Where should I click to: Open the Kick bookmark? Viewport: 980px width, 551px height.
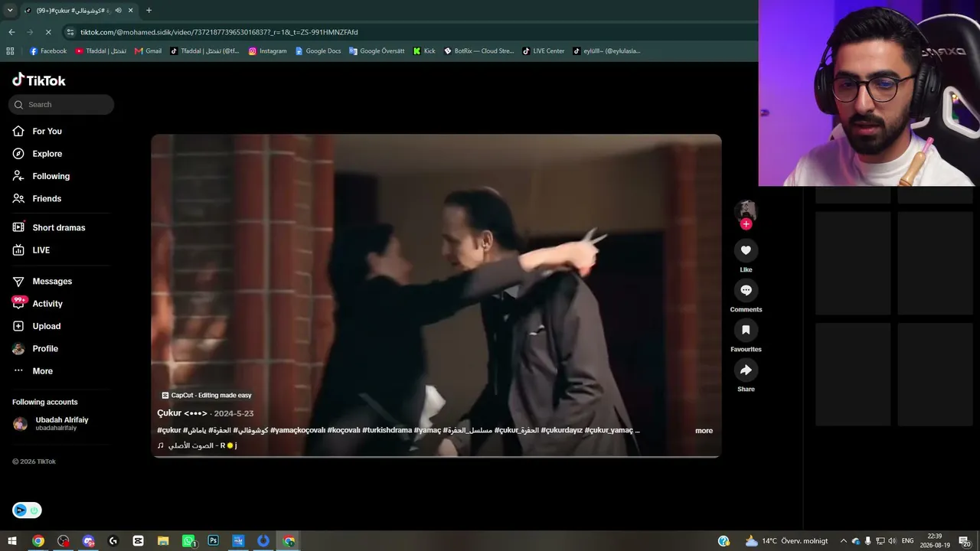(x=423, y=51)
